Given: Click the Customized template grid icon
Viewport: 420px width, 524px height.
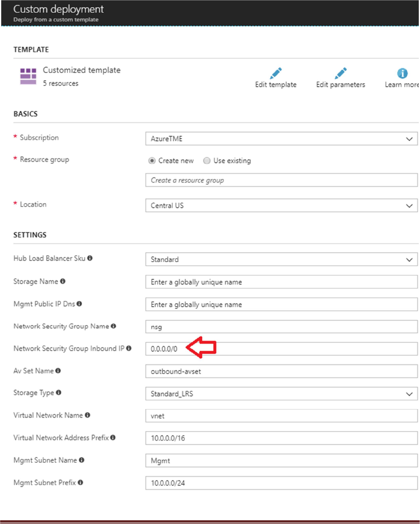Looking at the screenshot, I should pos(28,76).
